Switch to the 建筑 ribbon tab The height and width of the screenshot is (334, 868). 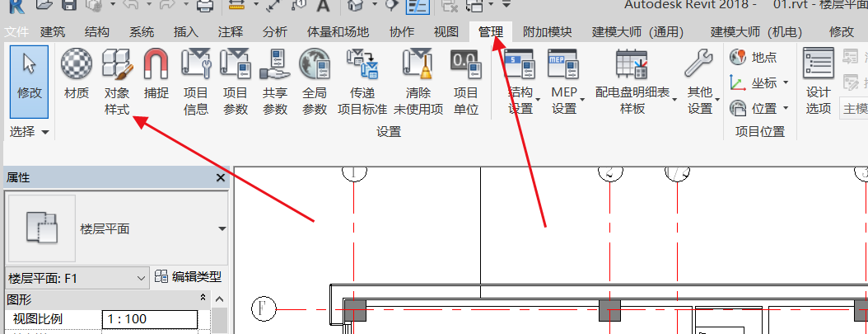(53, 32)
